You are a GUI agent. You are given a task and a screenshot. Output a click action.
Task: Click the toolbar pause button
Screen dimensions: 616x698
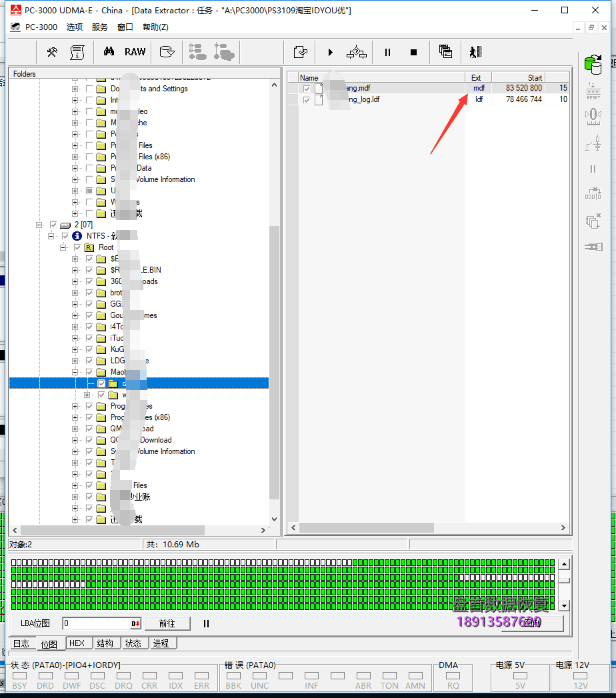[x=387, y=52]
